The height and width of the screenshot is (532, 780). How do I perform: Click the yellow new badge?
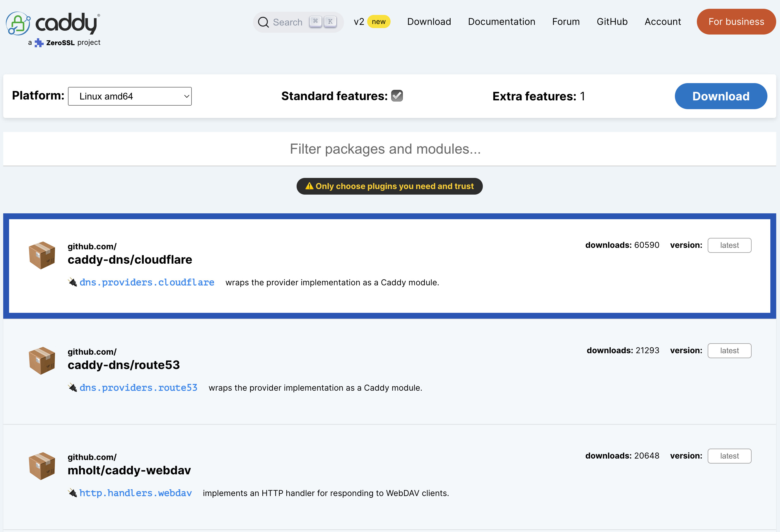click(379, 22)
